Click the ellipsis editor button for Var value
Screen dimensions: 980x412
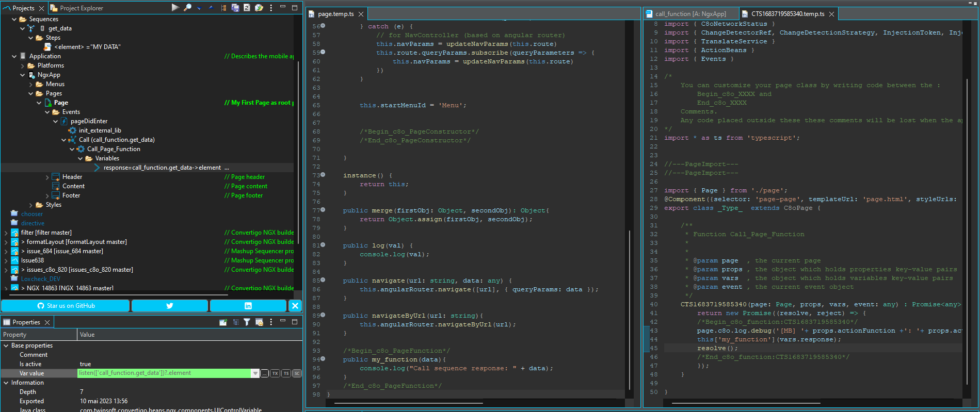click(265, 373)
